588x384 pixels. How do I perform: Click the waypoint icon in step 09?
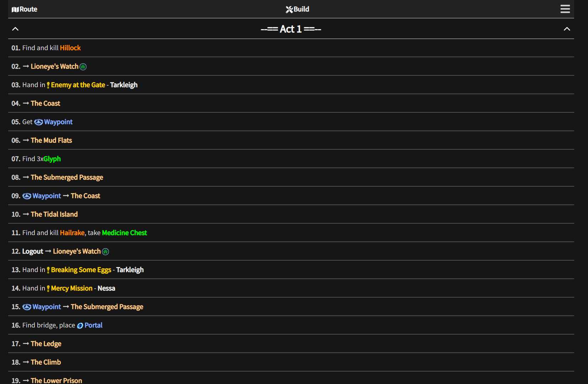point(27,196)
